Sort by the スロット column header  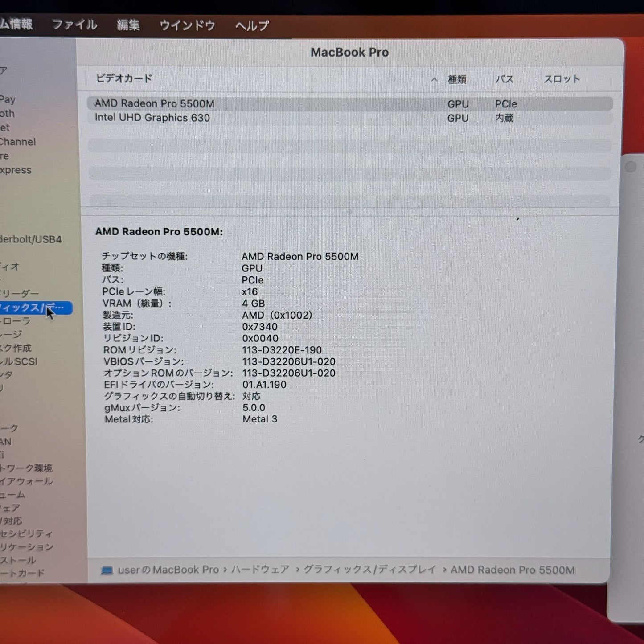(x=562, y=79)
